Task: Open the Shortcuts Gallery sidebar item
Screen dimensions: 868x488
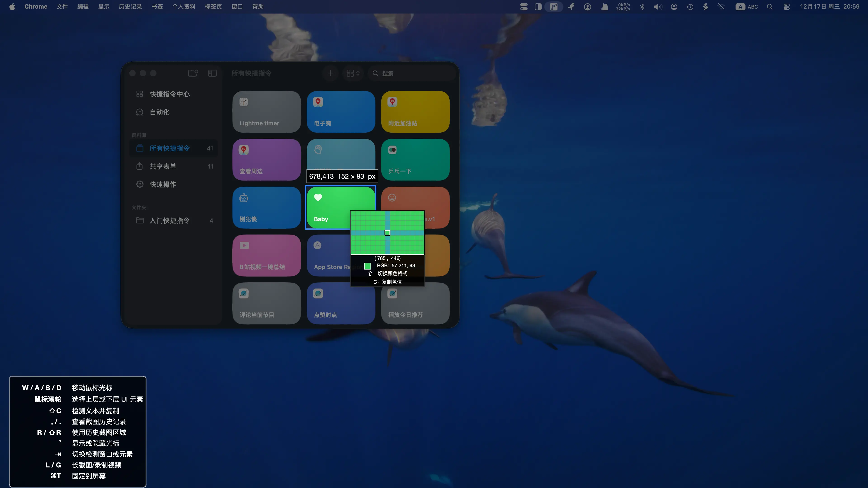Action: click(x=170, y=94)
